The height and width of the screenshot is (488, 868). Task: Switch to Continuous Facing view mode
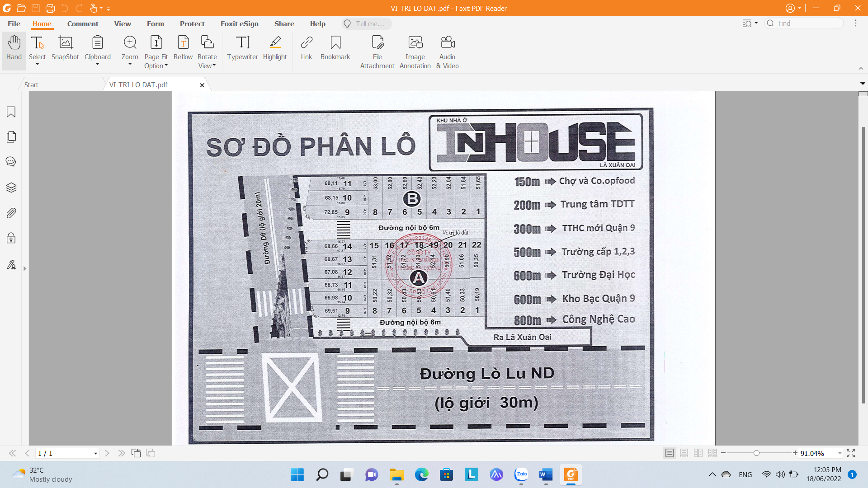[712, 453]
